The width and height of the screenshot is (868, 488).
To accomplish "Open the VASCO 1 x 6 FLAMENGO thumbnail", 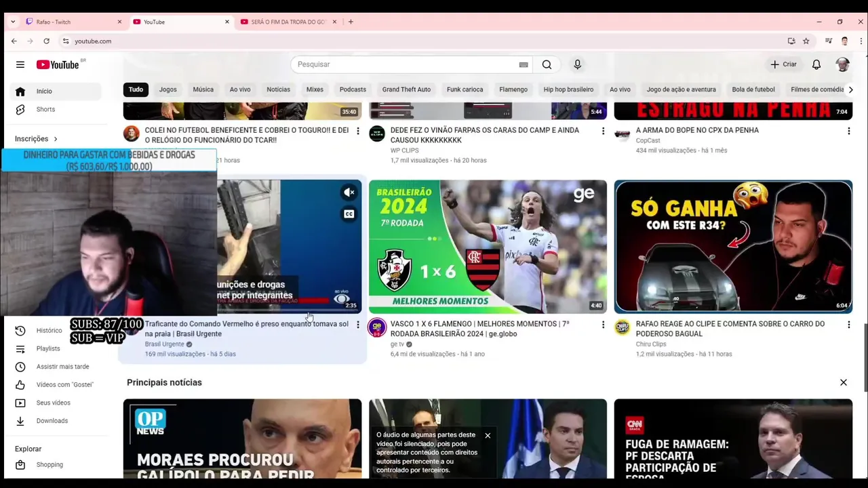I will click(x=488, y=247).
